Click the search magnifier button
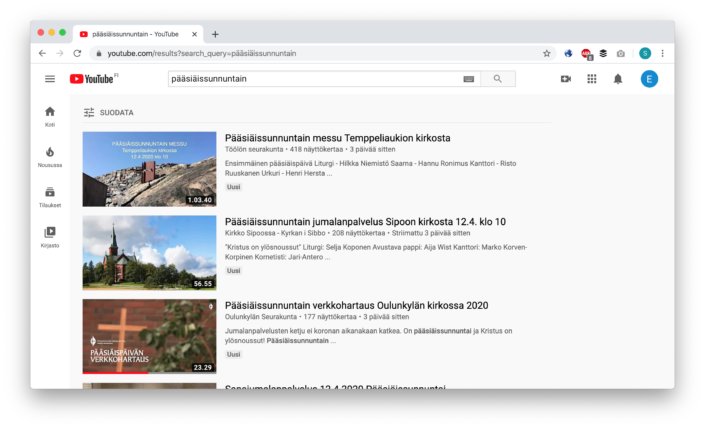The width and height of the screenshot is (705, 429). (498, 79)
